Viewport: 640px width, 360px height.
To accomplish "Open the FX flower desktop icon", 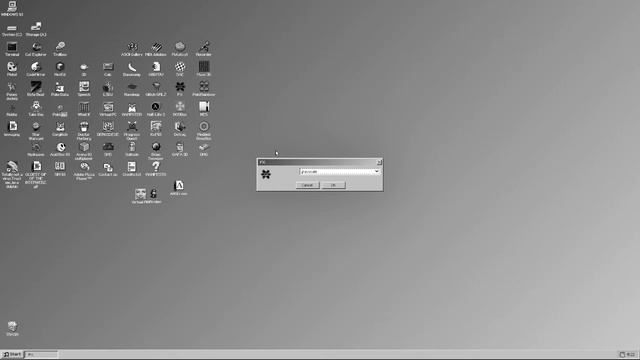I will 180,89.
